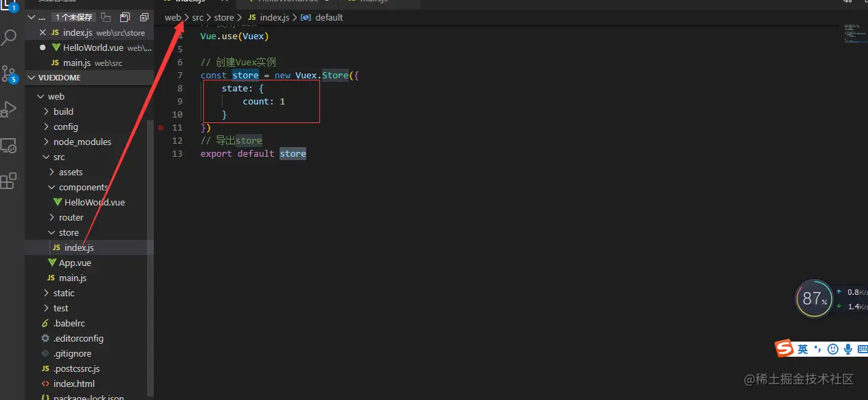Switch to index.js web\src\store open editor
The width and height of the screenshot is (868, 400).
tap(89, 32)
